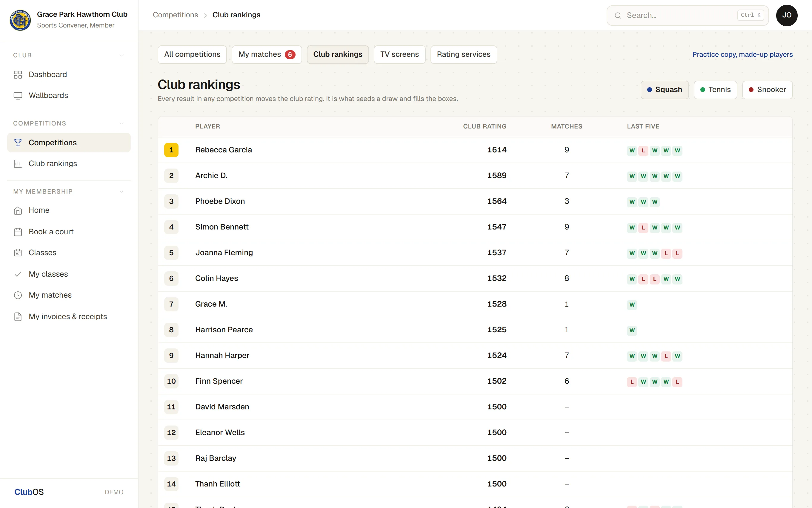Click the search magnifier icon
The image size is (812, 508).
click(618, 16)
